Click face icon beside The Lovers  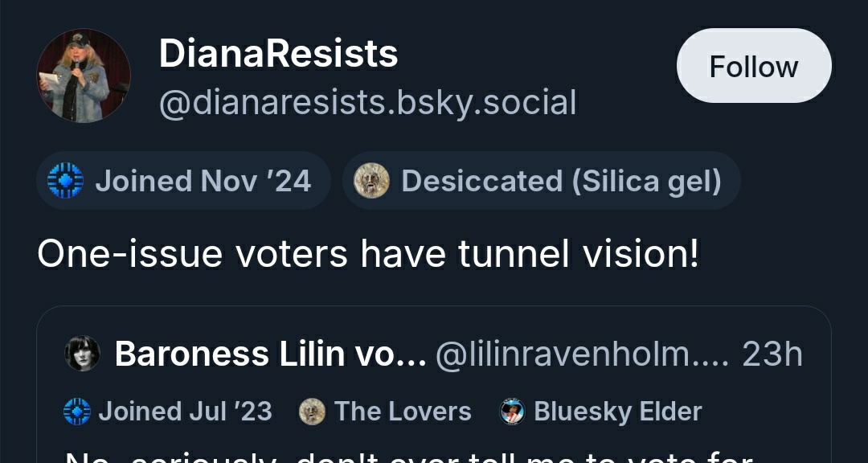click(x=312, y=412)
